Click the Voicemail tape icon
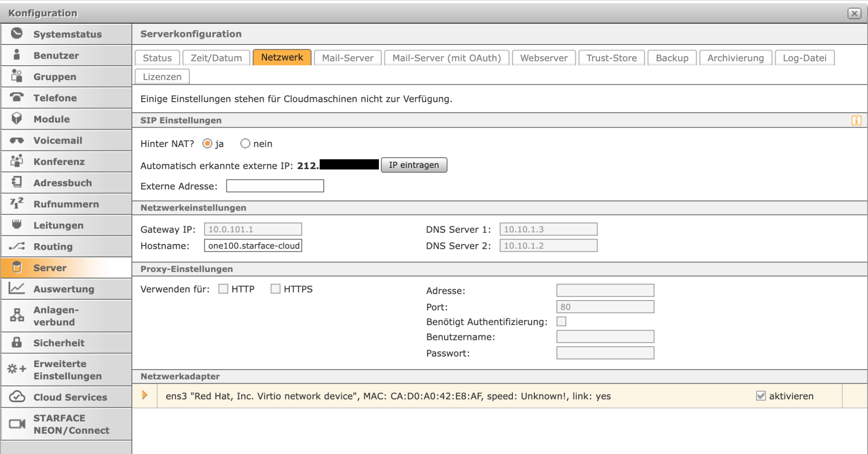 (x=17, y=140)
